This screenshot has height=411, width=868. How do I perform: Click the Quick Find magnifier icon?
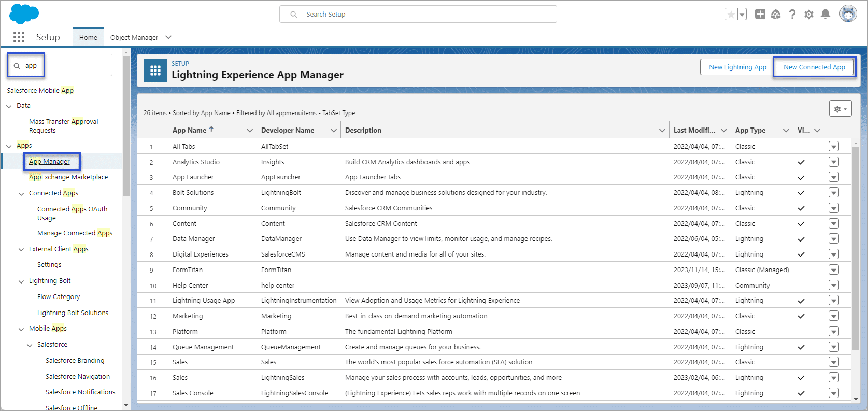coord(17,66)
